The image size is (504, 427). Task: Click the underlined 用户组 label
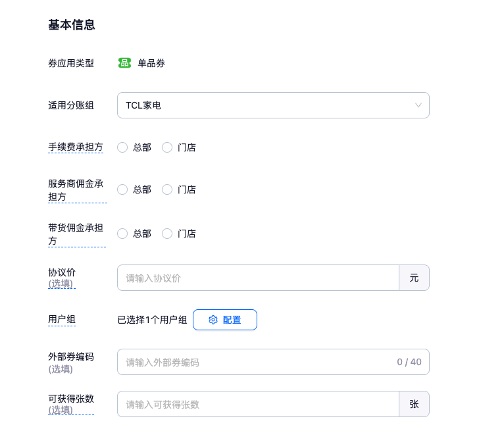[62, 320]
